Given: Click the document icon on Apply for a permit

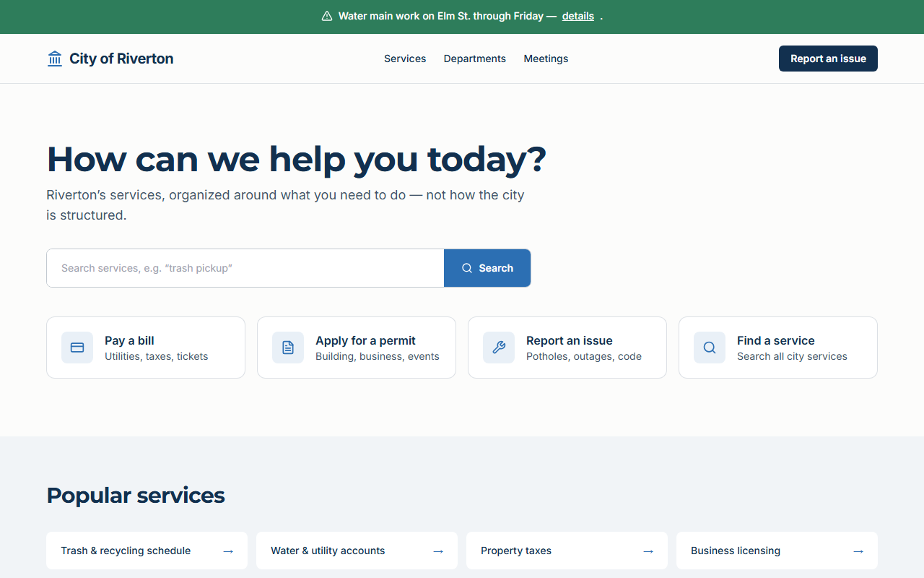Looking at the screenshot, I should tap(288, 348).
